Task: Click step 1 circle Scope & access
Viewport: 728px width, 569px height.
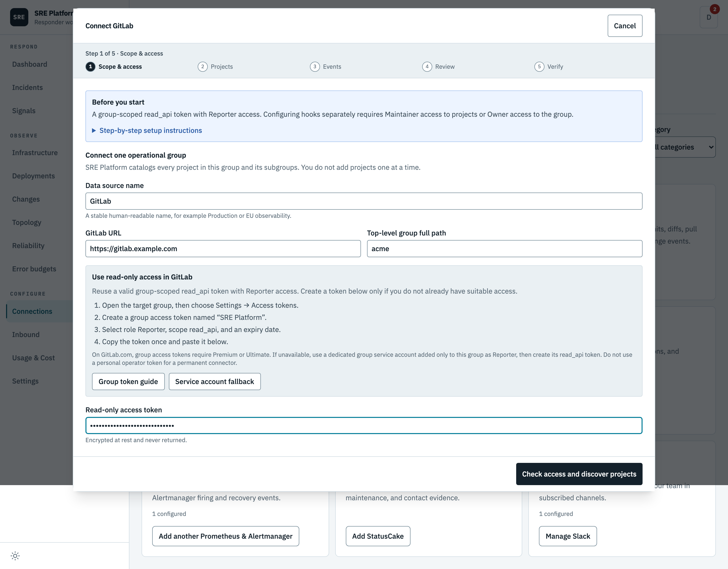Action: [x=90, y=67]
